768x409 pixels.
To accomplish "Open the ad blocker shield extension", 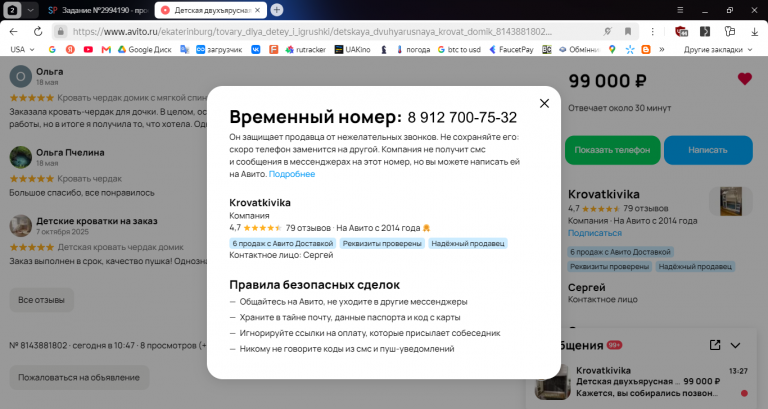I will pyautogui.click(x=681, y=31).
